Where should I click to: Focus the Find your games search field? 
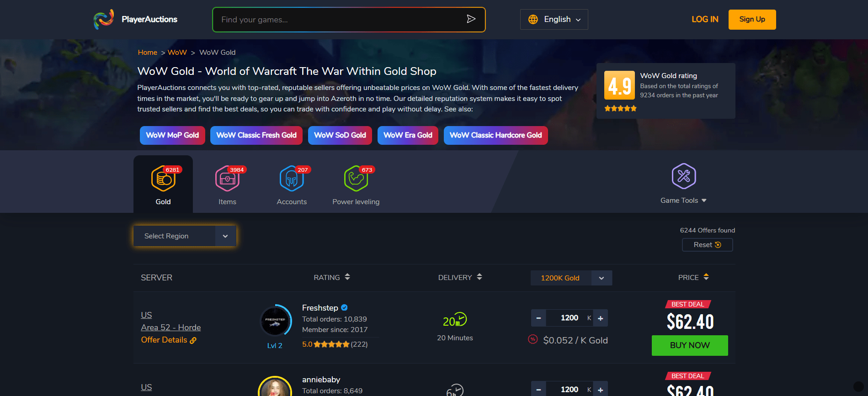[x=341, y=20]
